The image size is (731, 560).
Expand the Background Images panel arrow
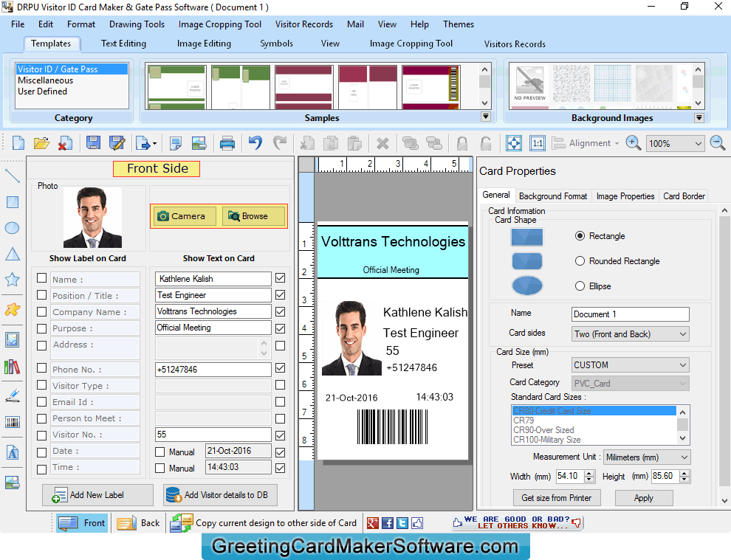coord(699,117)
